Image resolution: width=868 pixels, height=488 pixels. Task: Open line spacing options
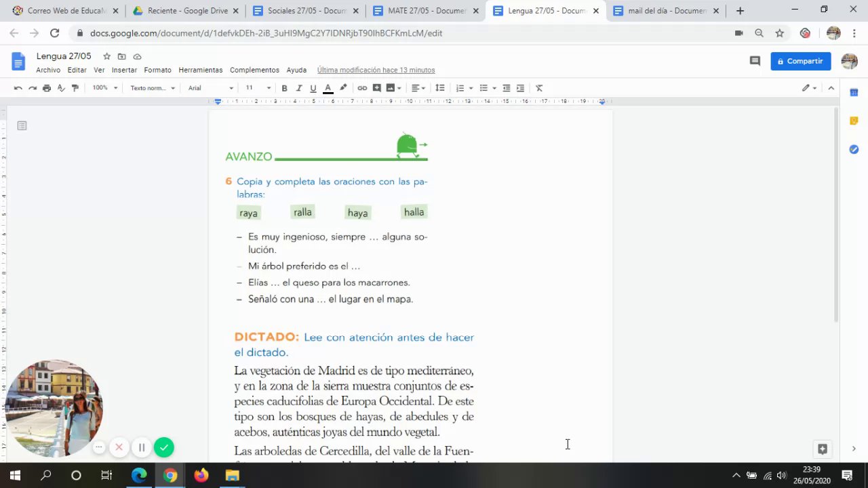(440, 88)
